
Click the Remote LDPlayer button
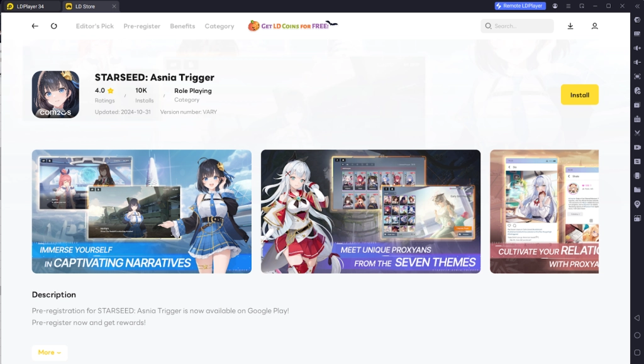click(520, 6)
